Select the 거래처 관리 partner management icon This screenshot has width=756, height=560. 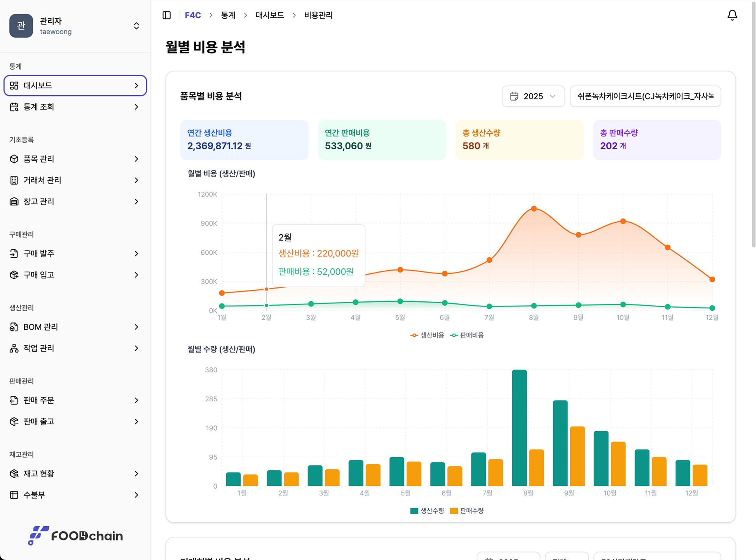click(x=14, y=180)
